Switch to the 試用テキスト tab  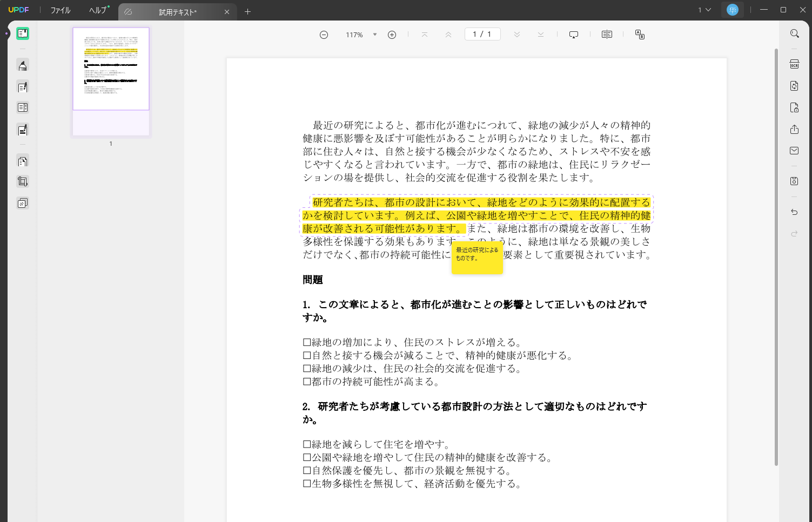pos(178,11)
